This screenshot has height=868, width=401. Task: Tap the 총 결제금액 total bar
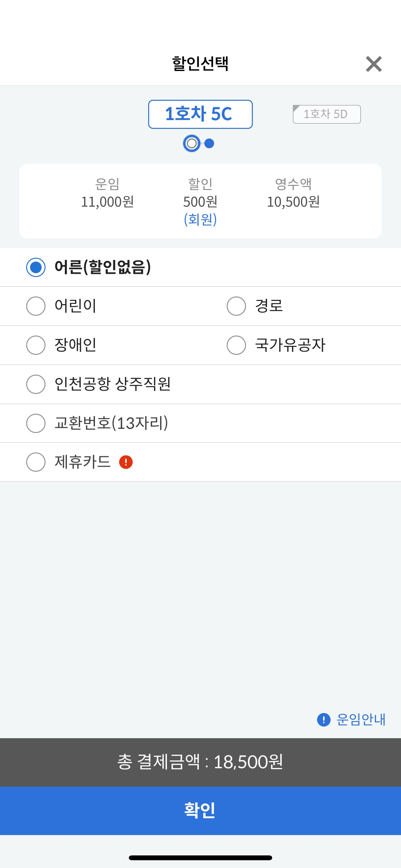200,762
